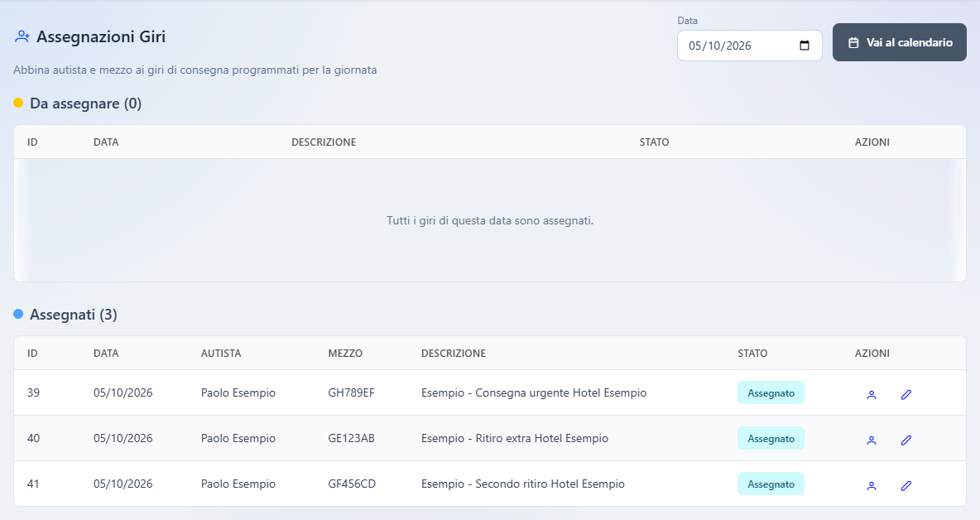Click driver Paolo Esempio in row 41

238,484
